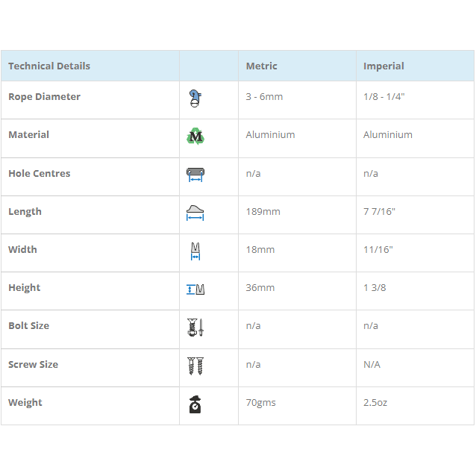476x476 pixels.
Task: Click the Bolt Size icon
Action: (195, 327)
